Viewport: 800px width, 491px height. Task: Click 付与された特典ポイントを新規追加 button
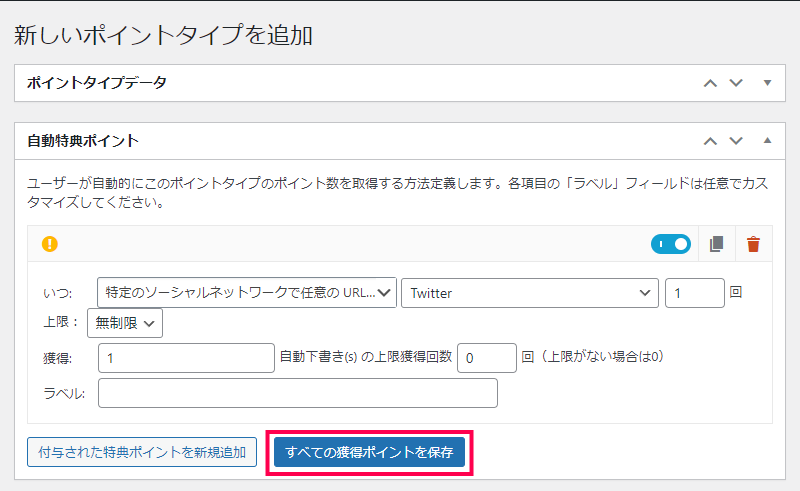pos(142,452)
